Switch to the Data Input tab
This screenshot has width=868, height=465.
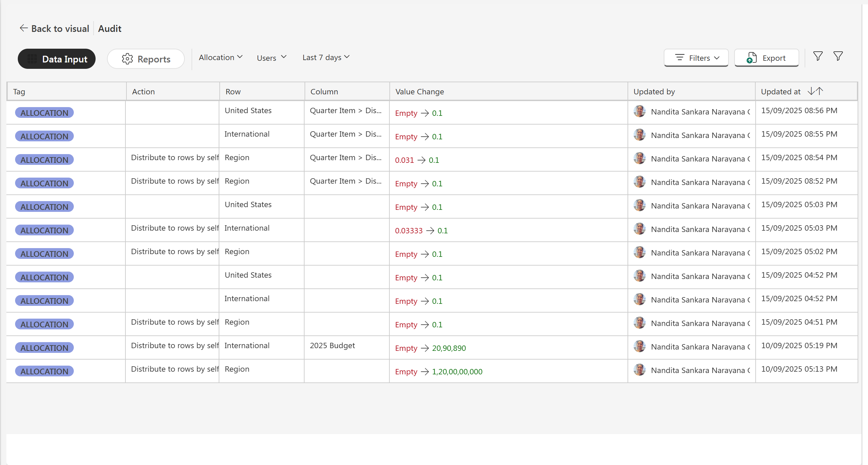[x=57, y=59]
